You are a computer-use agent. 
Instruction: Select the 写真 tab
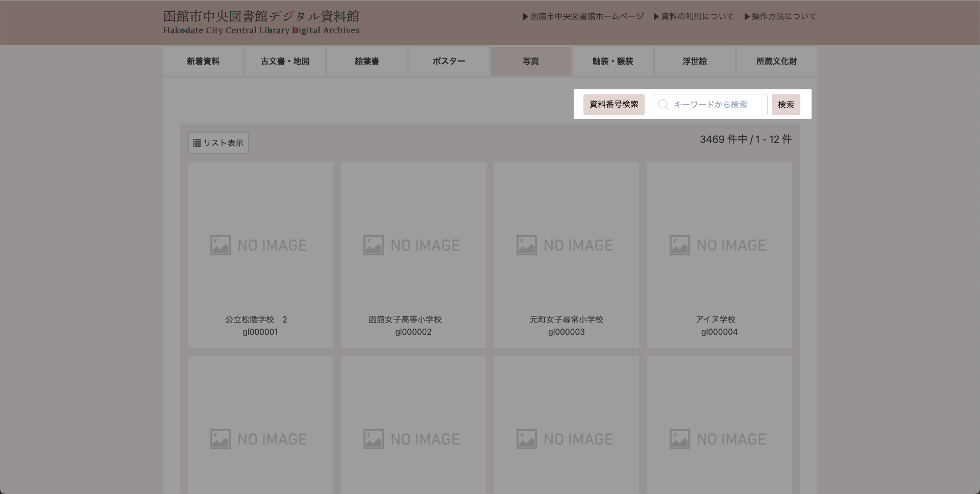click(531, 61)
